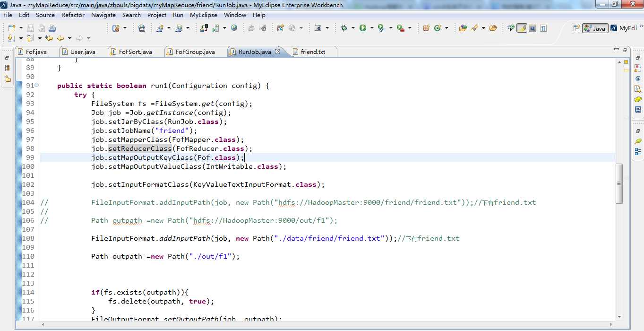
Task: Click the Open Type folder icon
Action: pyautogui.click(x=463, y=28)
